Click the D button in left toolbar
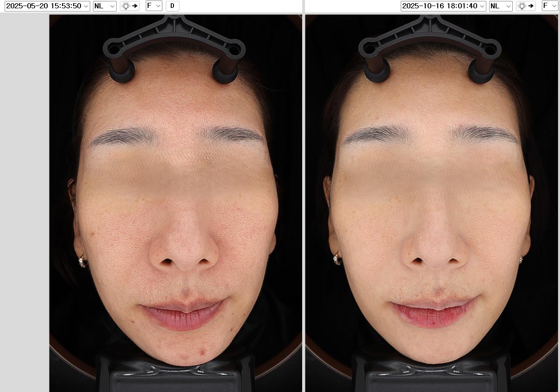Viewport: 559px width, 392px height. click(x=173, y=6)
